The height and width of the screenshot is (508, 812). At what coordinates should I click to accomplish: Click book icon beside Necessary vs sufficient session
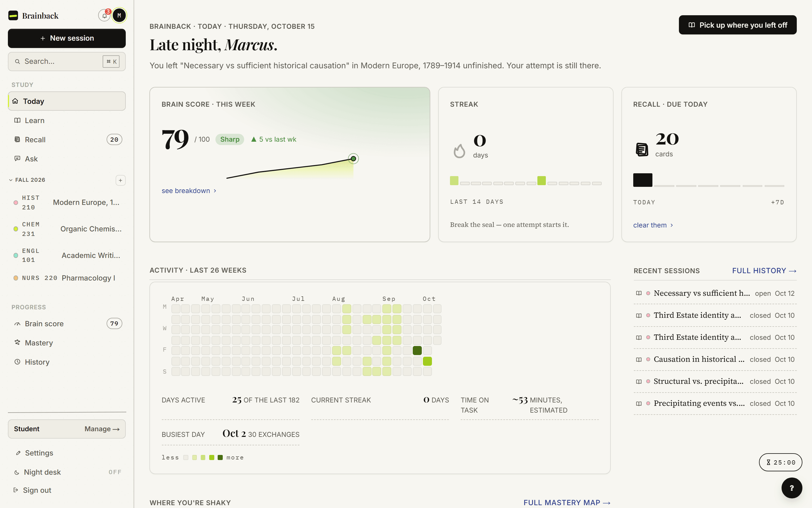pyautogui.click(x=639, y=293)
